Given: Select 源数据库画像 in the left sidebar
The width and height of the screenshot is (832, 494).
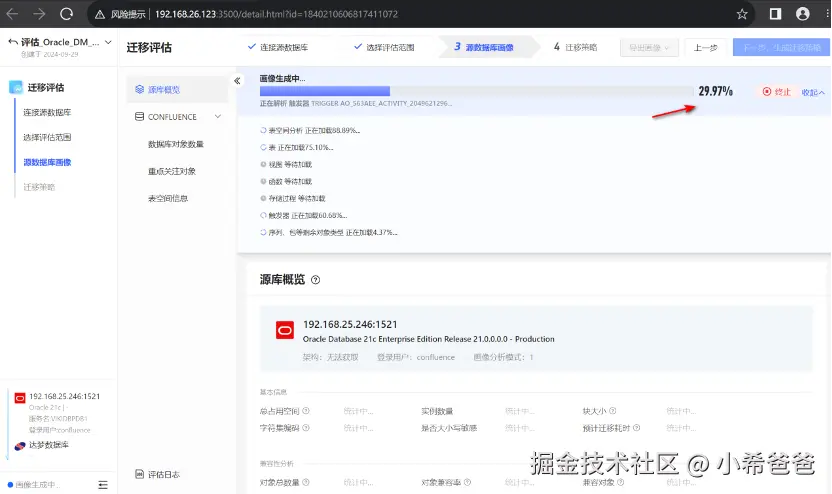Looking at the screenshot, I should point(47,162).
